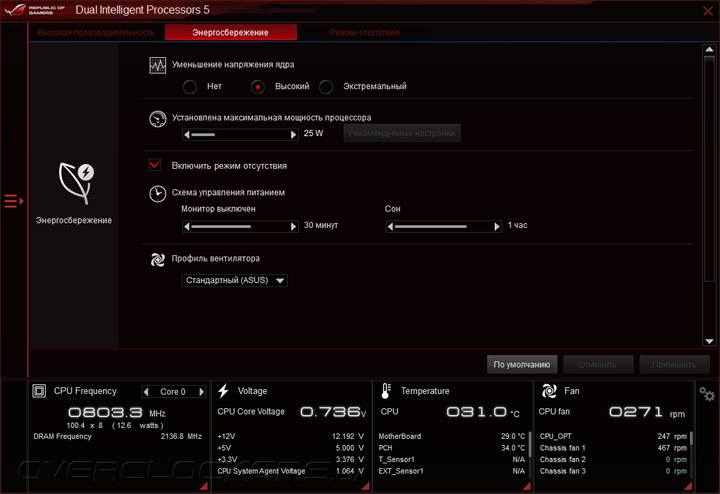Image resolution: width=720 pixels, height=494 pixels.
Task: Click the '+12V' voltage row
Action: tap(290, 436)
